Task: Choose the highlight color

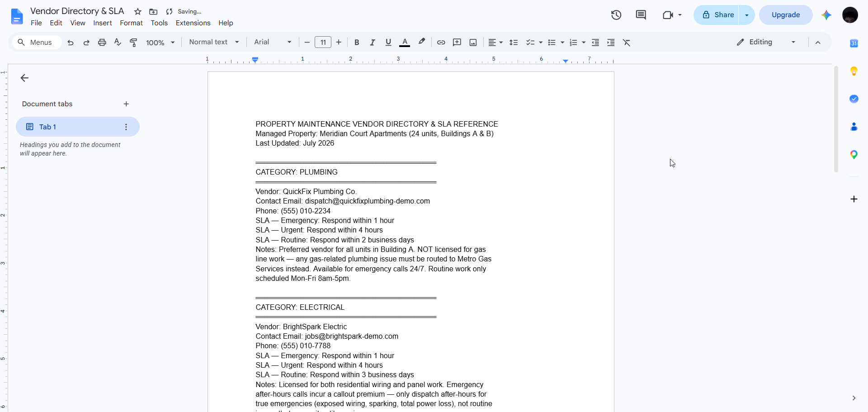Action: 421,42
